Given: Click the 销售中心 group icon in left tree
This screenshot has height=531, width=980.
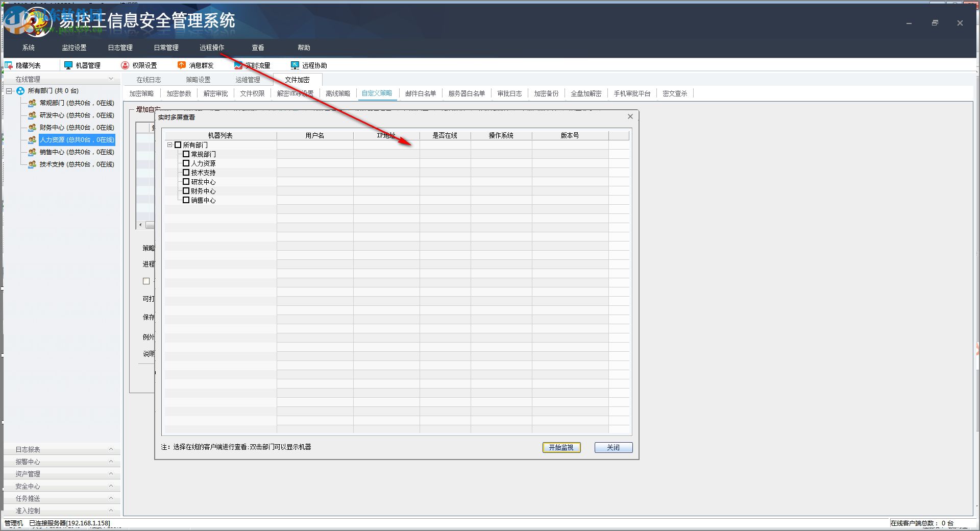Looking at the screenshot, I should point(32,152).
